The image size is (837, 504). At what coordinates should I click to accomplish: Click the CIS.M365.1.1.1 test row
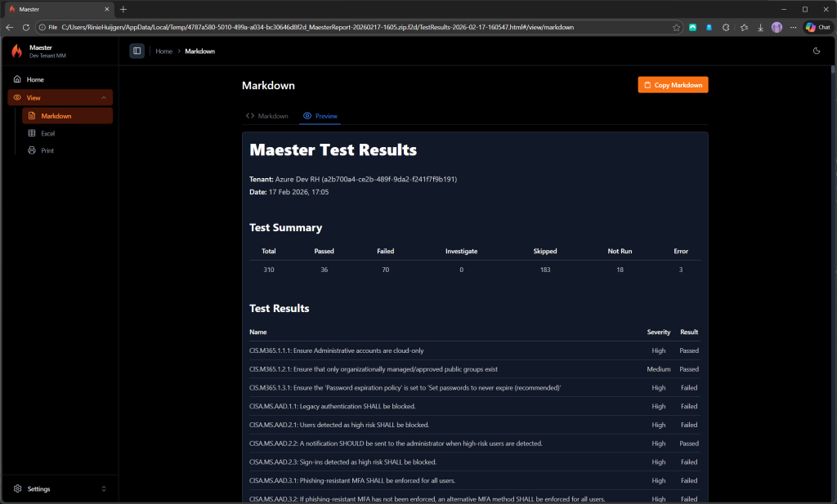[475, 350]
